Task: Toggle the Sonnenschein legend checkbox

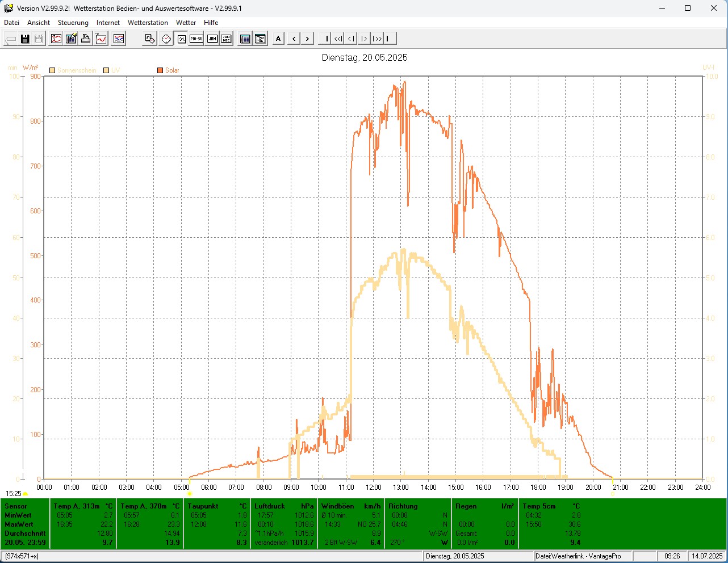Action: click(52, 70)
